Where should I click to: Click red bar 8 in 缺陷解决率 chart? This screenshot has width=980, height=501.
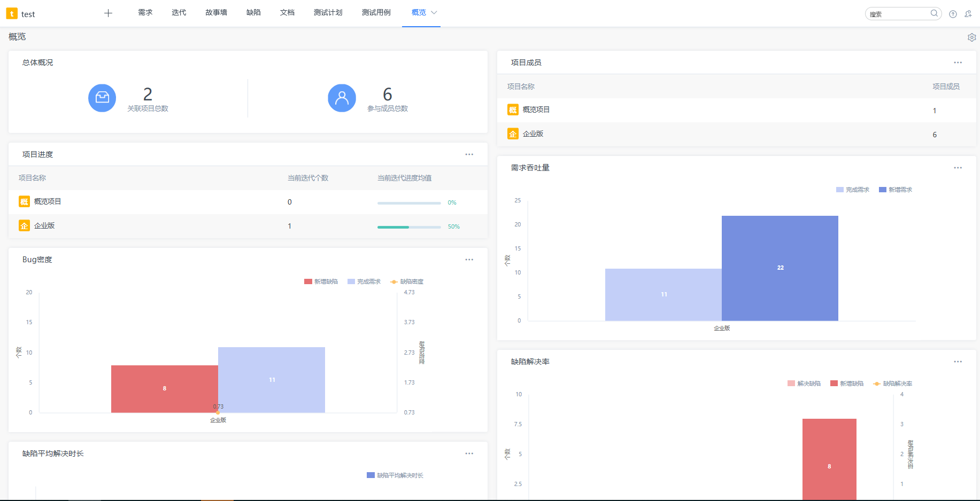pyautogui.click(x=829, y=459)
